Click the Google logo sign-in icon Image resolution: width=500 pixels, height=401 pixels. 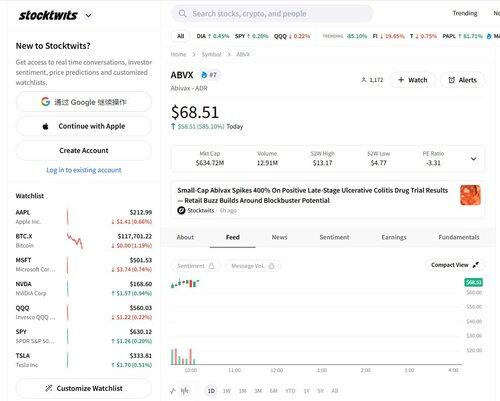click(x=46, y=102)
